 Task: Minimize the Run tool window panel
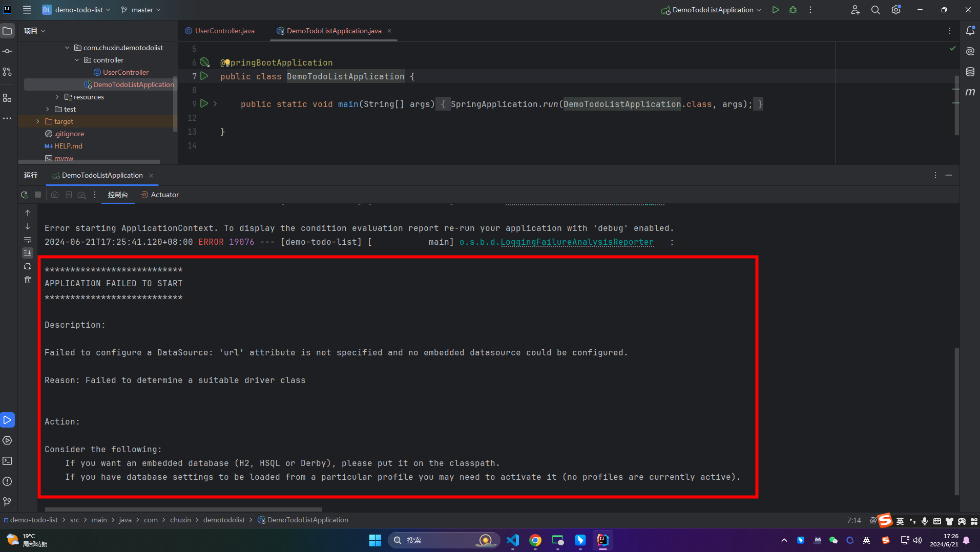tap(949, 175)
